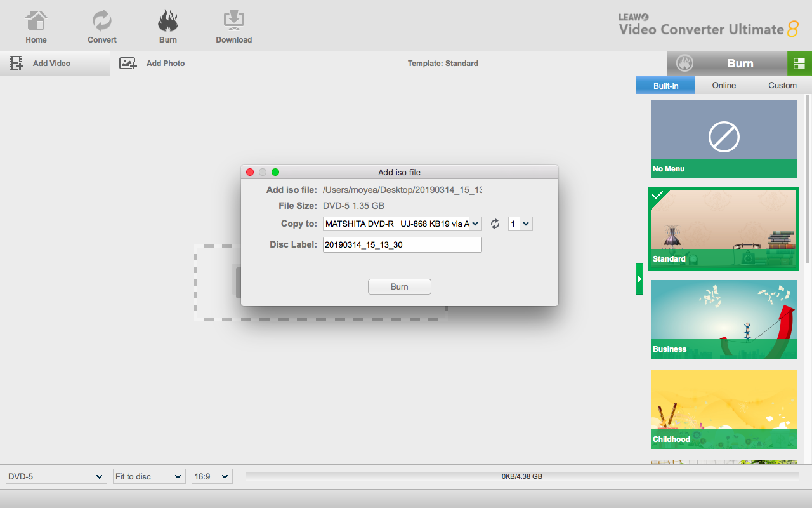
Task: Click the large green Burn button
Action: (727, 63)
